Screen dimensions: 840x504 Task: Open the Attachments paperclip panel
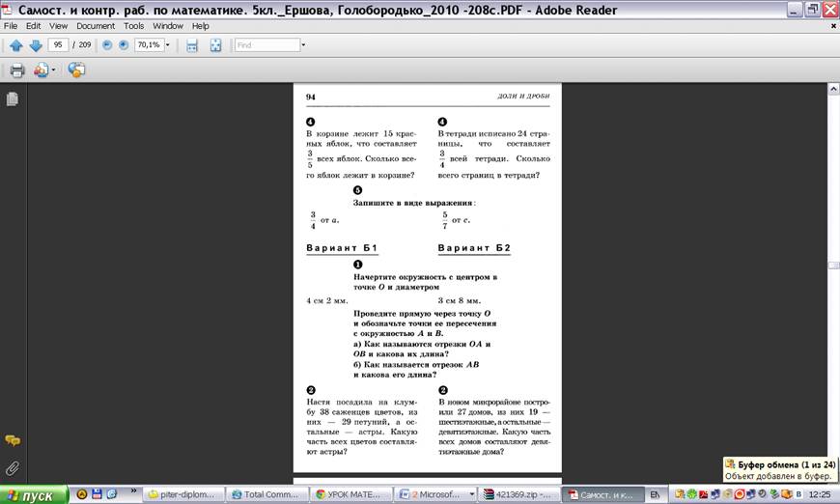13,468
